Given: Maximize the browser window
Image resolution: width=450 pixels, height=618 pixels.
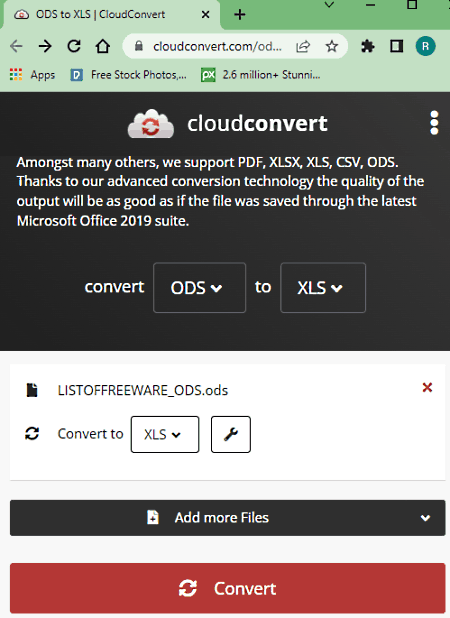Looking at the screenshot, I should pos(412,5).
